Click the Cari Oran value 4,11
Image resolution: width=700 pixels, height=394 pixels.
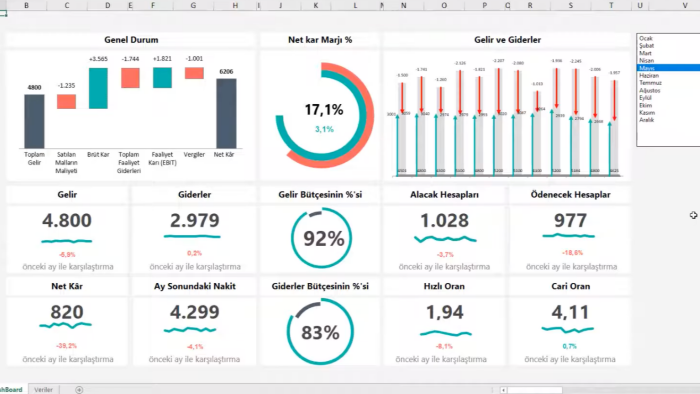click(x=570, y=312)
